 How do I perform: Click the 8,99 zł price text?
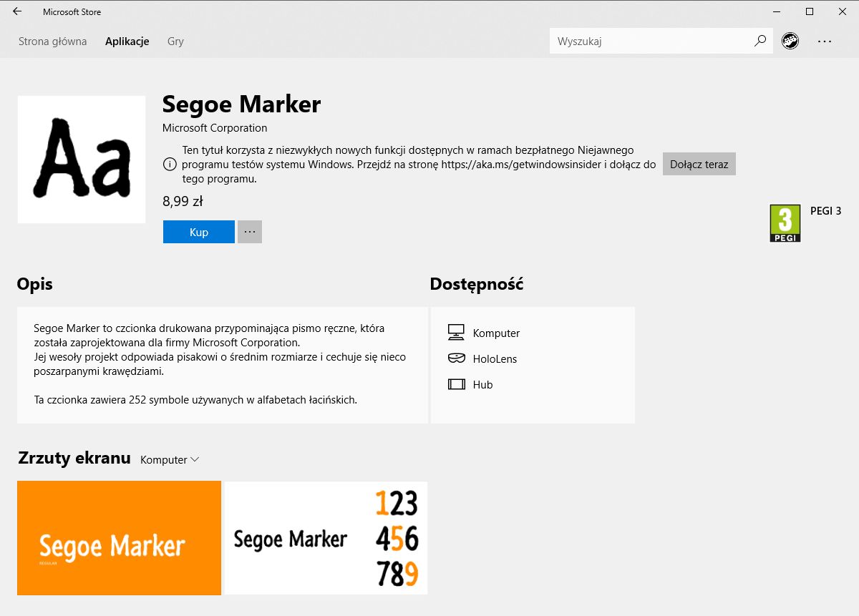click(183, 201)
